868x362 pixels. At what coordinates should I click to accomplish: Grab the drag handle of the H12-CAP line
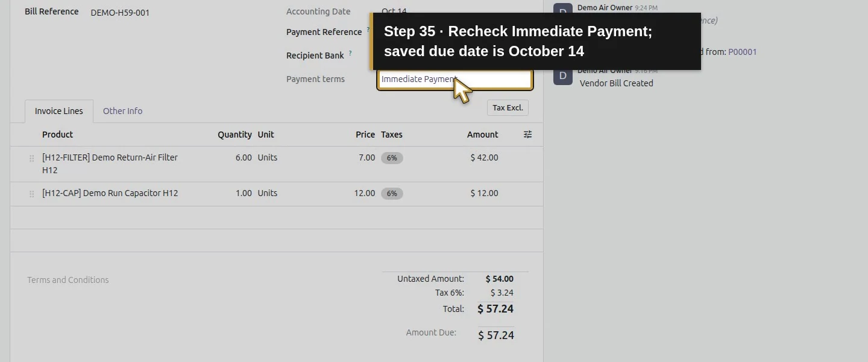[32, 194]
